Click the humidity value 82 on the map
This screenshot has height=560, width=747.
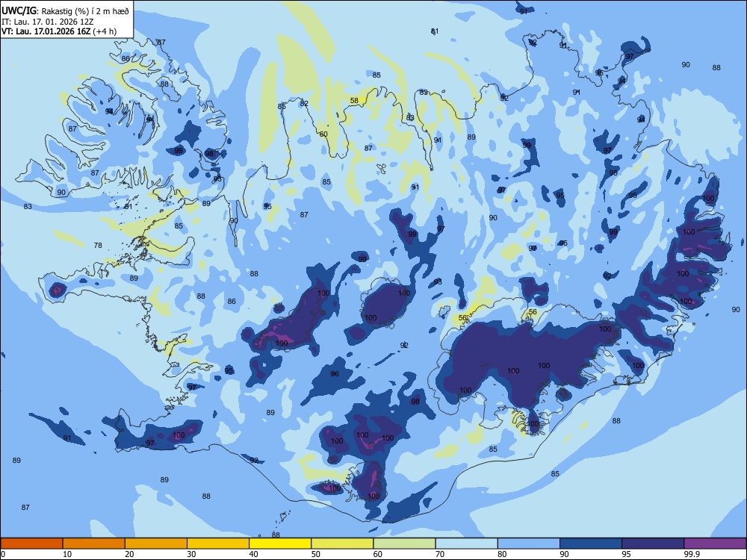(x=304, y=103)
